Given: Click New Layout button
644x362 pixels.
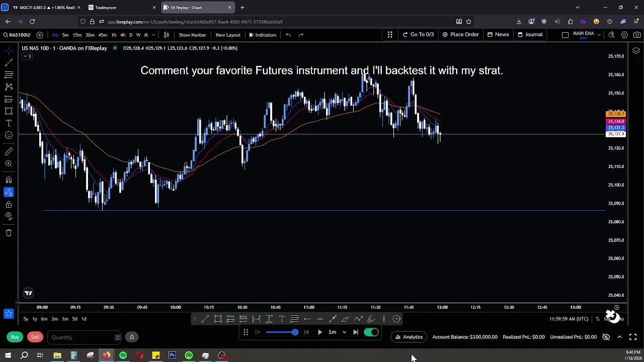Looking at the screenshot, I should [228, 35].
